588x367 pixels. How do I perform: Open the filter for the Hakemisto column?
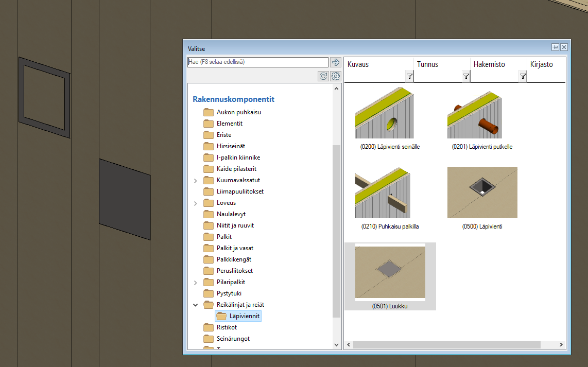point(523,77)
